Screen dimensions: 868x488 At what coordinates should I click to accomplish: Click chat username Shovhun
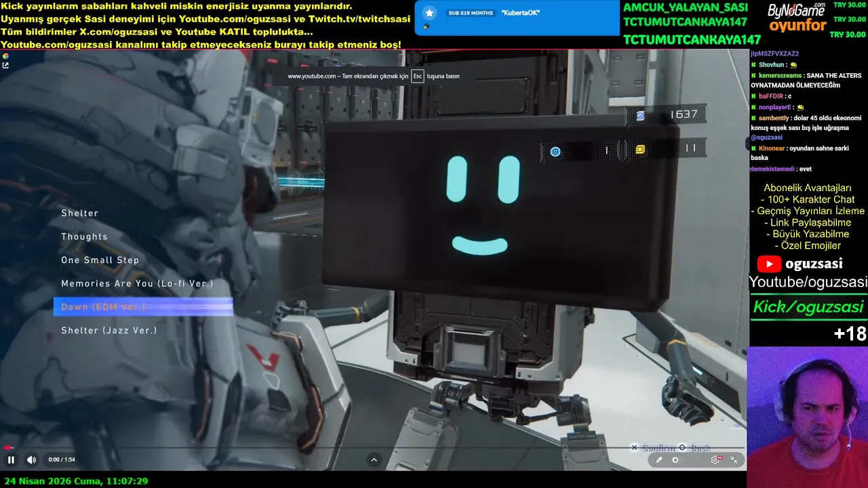[771, 65]
